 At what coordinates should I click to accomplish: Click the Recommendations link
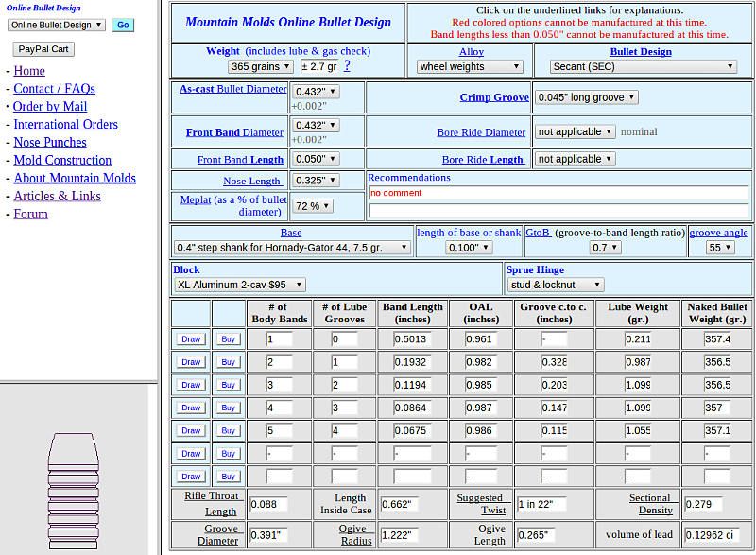(409, 178)
